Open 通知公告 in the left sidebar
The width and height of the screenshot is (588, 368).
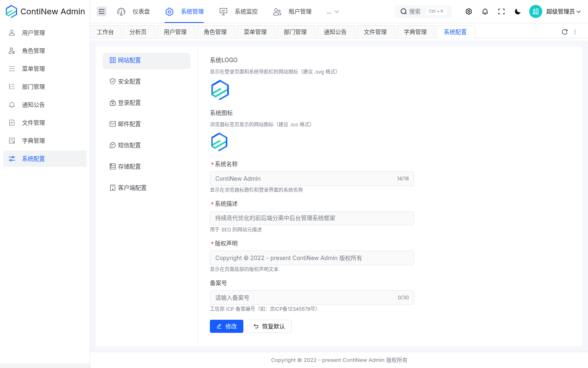point(45,105)
